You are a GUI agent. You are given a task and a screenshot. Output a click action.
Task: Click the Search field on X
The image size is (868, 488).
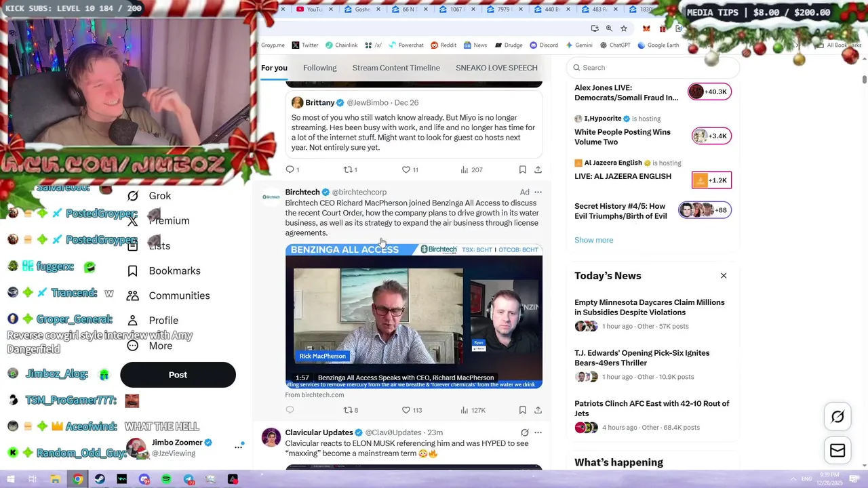coord(652,68)
